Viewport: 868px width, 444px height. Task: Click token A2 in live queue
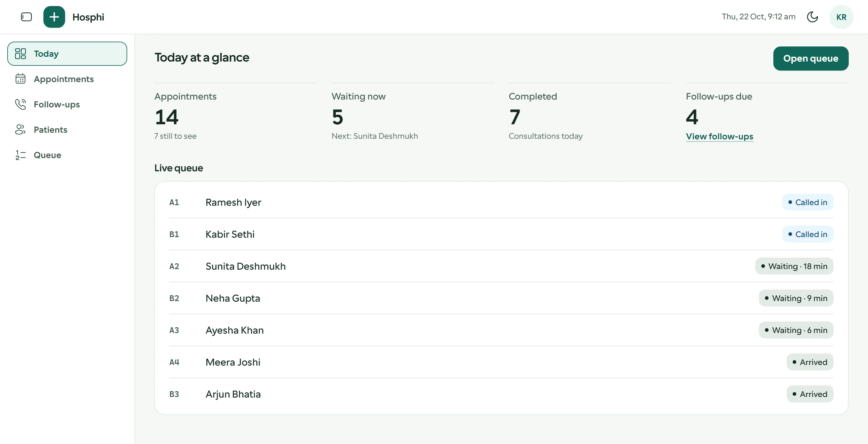point(174,266)
